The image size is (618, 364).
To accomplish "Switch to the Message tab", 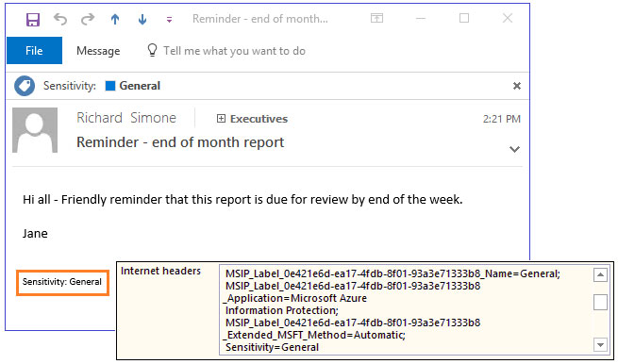I will point(98,51).
